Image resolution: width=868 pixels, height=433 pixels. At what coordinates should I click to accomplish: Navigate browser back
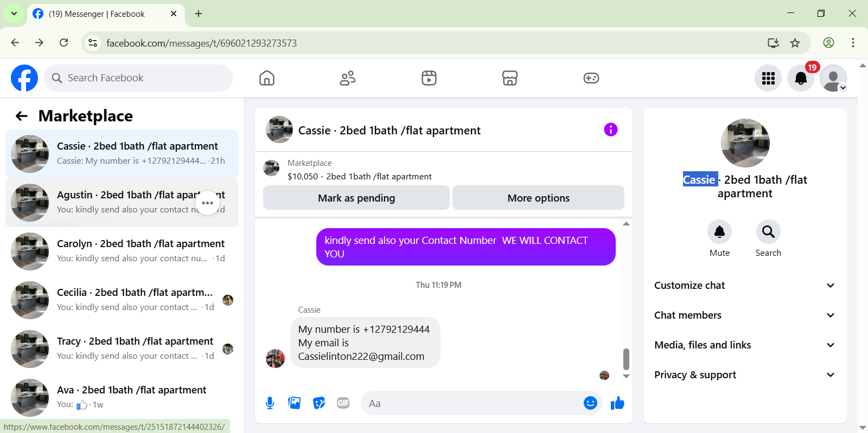click(15, 43)
